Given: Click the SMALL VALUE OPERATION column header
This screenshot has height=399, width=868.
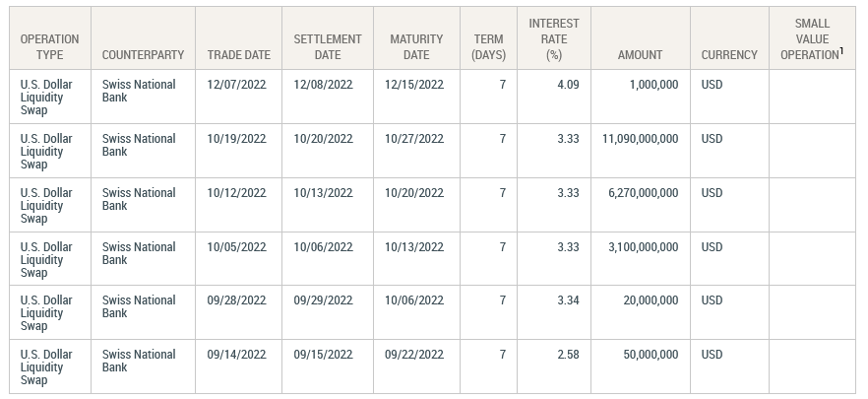Looking at the screenshot, I should point(812,38).
